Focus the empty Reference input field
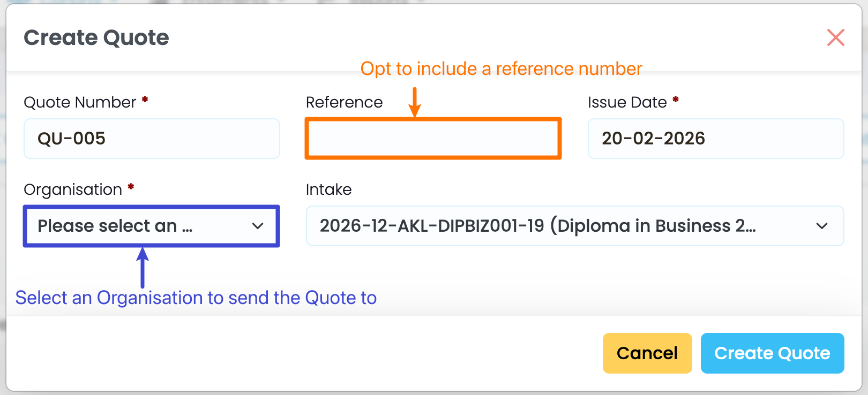The image size is (868, 395). (x=433, y=139)
